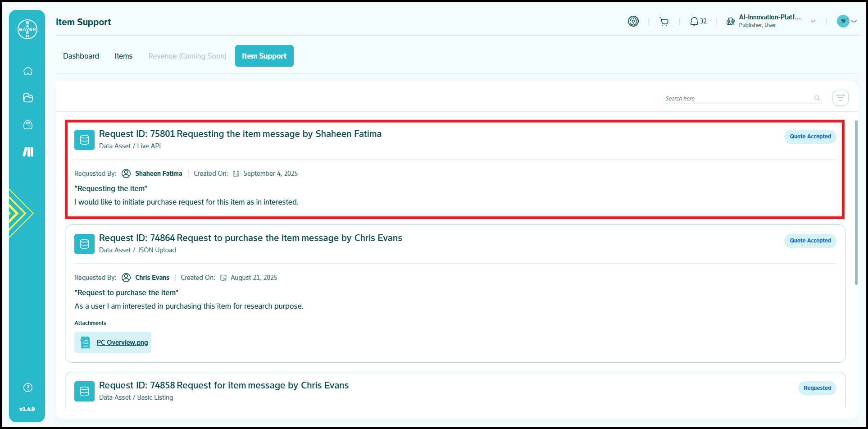Click the vertical scrollbar of requests list

click(856, 203)
